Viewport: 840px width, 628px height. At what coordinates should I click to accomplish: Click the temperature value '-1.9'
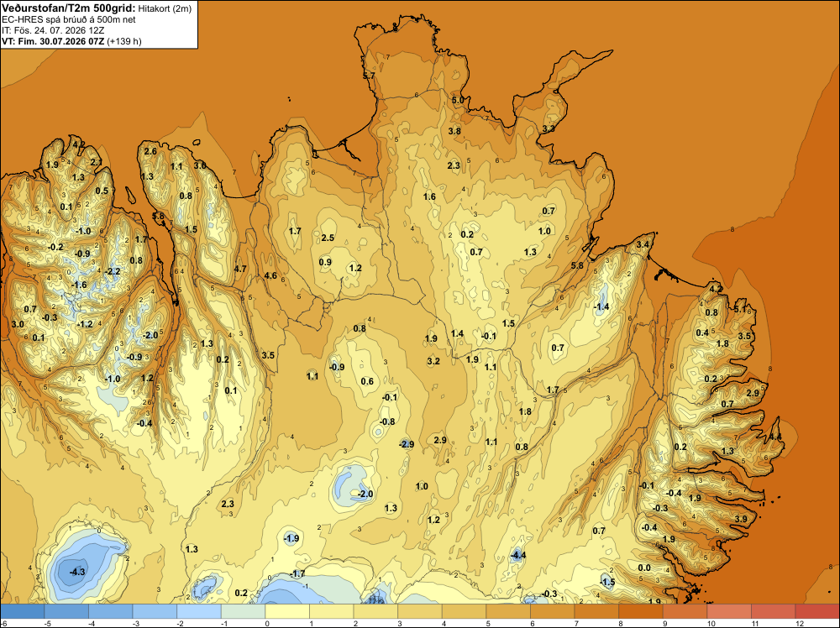291,538
